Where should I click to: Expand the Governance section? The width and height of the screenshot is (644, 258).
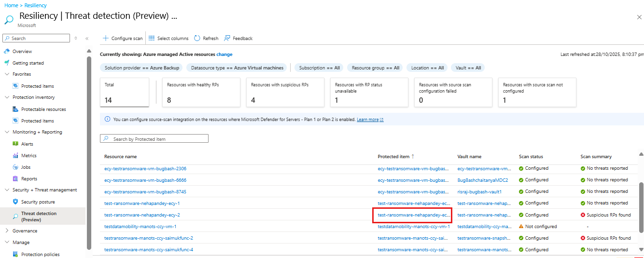pos(7,231)
